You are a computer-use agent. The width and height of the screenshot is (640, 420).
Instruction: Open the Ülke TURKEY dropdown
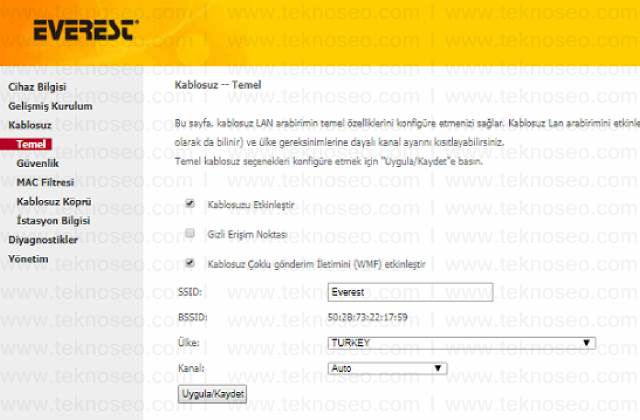pyautogui.click(x=462, y=343)
